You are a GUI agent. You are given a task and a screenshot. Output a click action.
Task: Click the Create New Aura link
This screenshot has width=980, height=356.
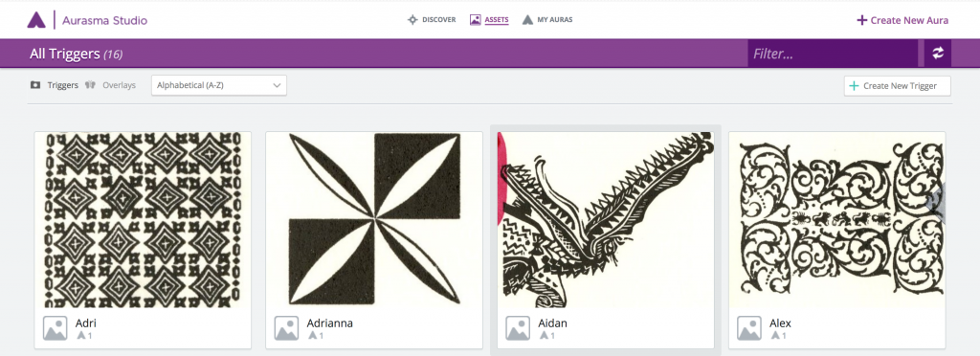902,20
